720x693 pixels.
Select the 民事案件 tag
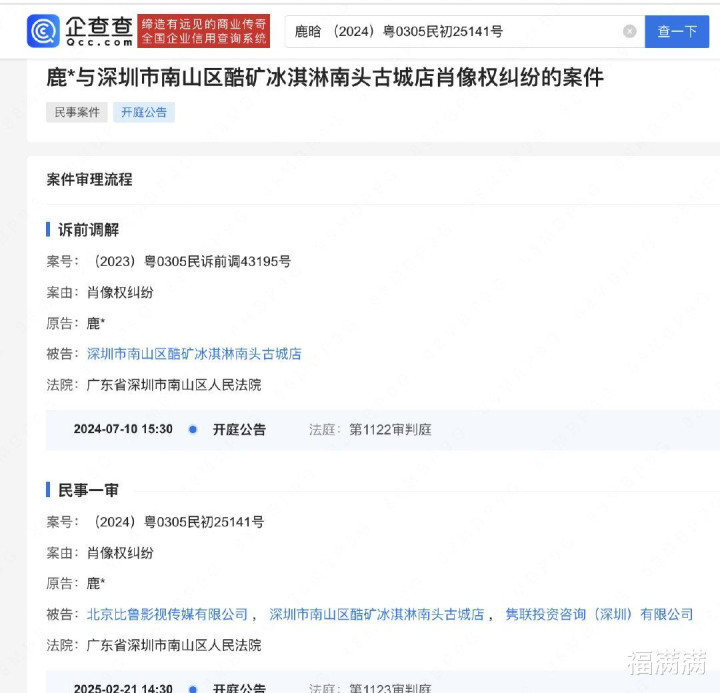(x=77, y=112)
